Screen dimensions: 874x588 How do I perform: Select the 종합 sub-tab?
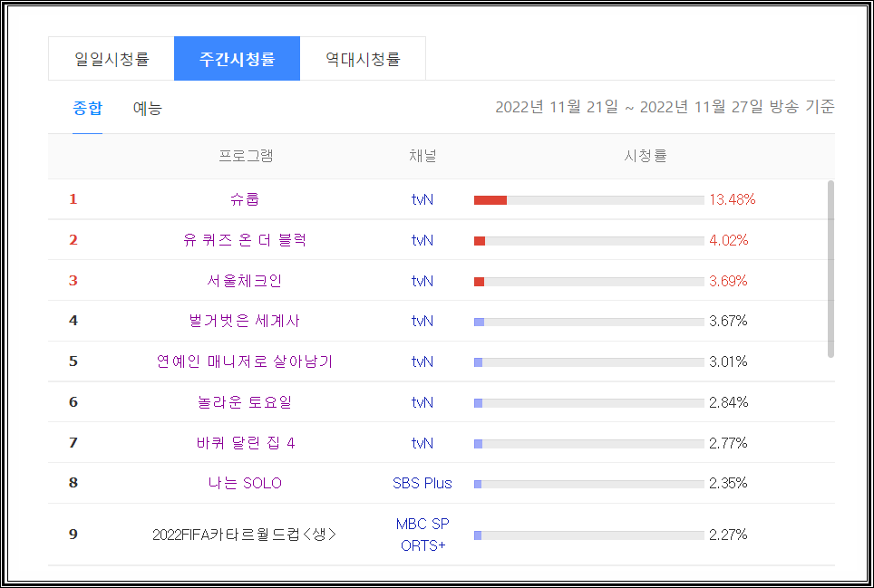(88, 108)
